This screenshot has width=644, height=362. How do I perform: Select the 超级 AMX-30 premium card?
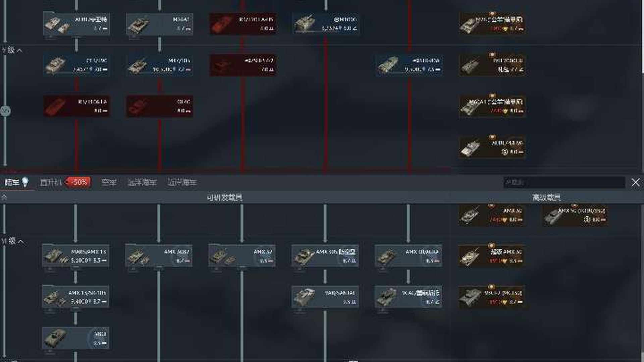coord(492,256)
